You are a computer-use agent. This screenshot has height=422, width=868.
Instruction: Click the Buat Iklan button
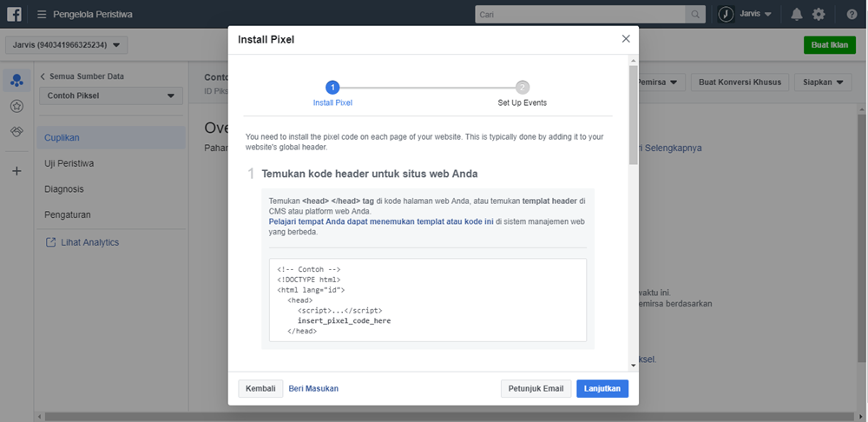coord(830,45)
